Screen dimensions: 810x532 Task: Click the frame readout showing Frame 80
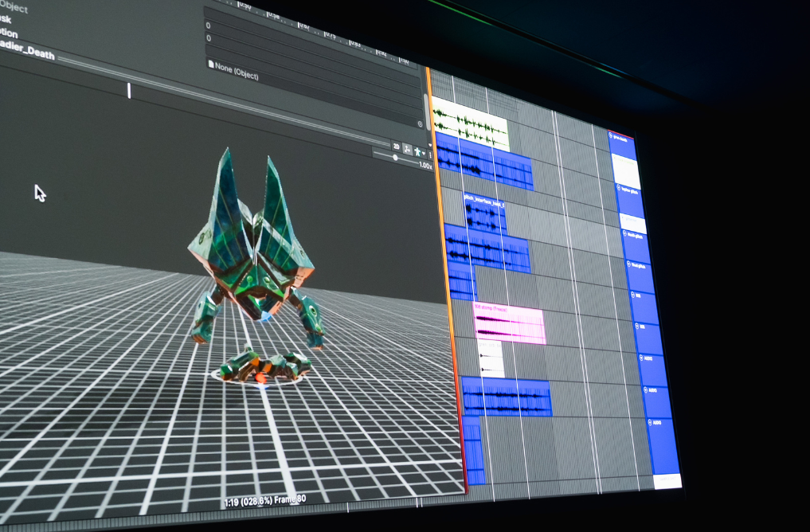(264, 501)
